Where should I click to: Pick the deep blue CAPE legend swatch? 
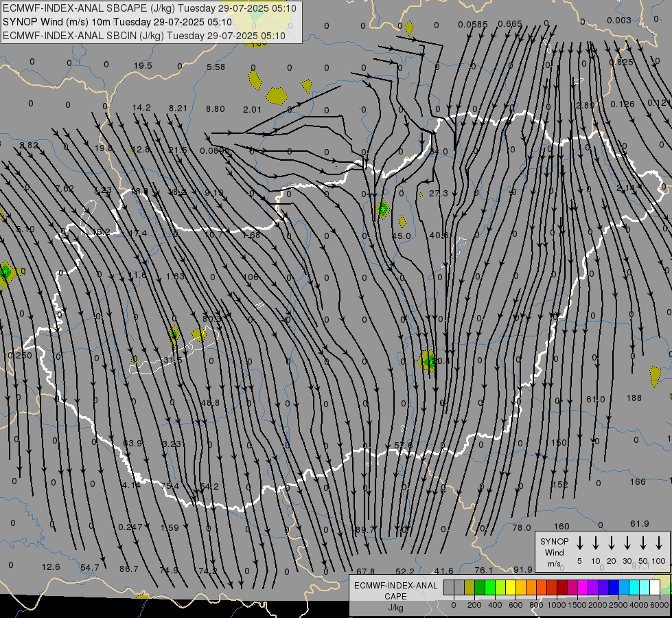[613, 587]
